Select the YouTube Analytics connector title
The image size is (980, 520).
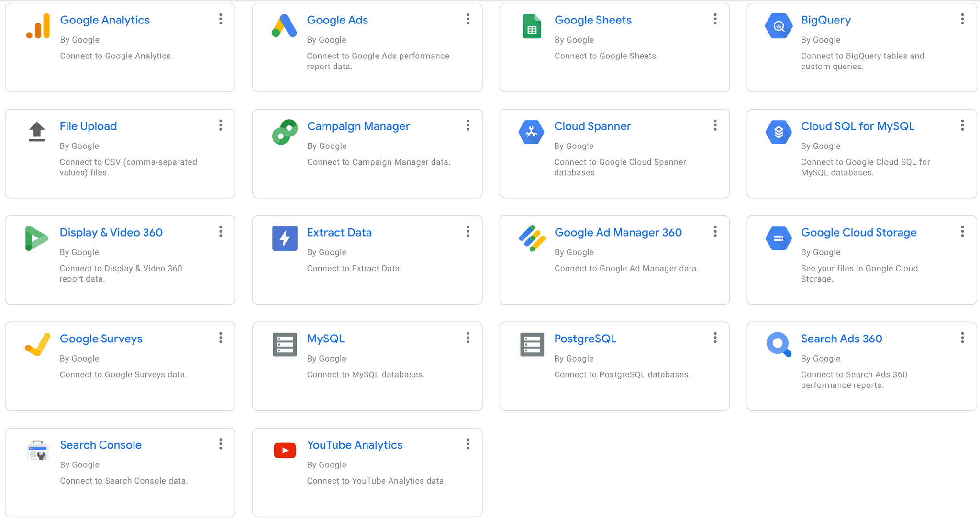point(355,445)
